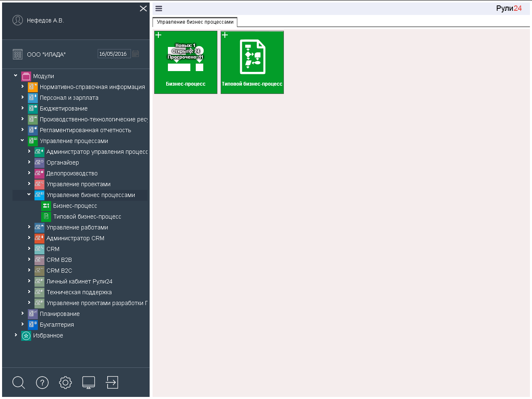Click the Бухгалтерия module icon

tap(33, 325)
